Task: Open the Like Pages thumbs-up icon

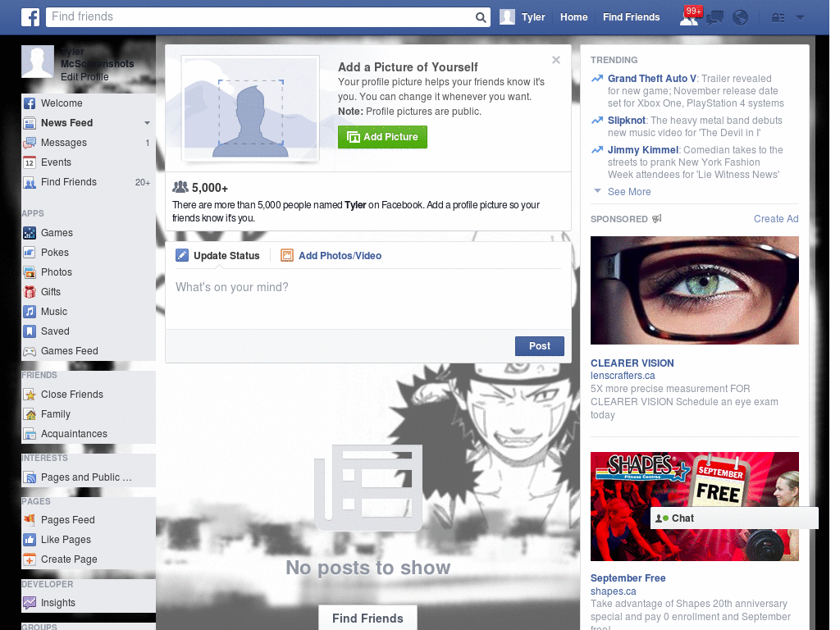Action: click(x=30, y=540)
